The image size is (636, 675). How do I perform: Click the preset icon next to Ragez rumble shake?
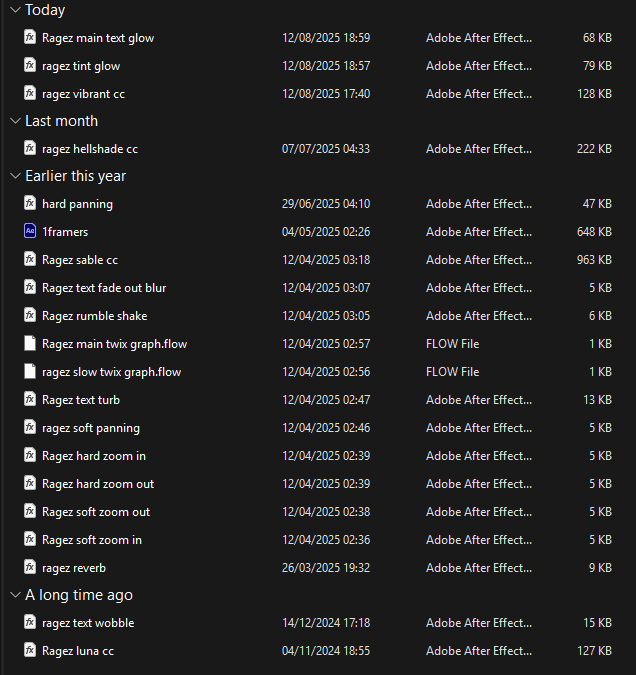30,315
